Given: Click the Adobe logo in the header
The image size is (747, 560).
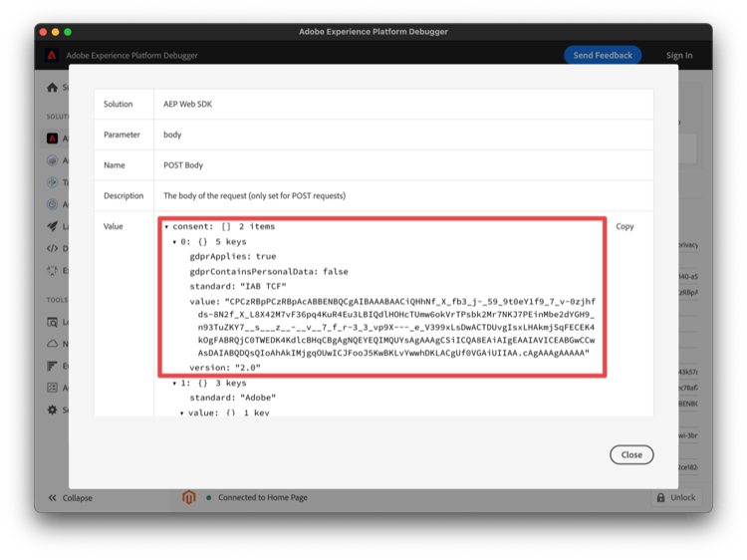Looking at the screenshot, I should (52, 55).
